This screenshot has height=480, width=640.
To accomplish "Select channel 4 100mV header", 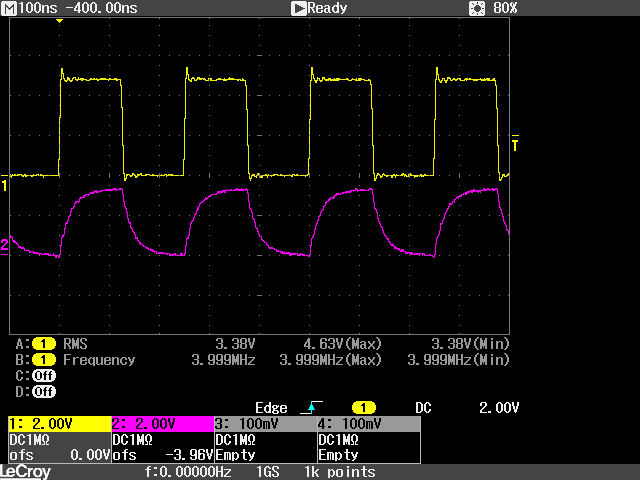I will click(x=369, y=424).
